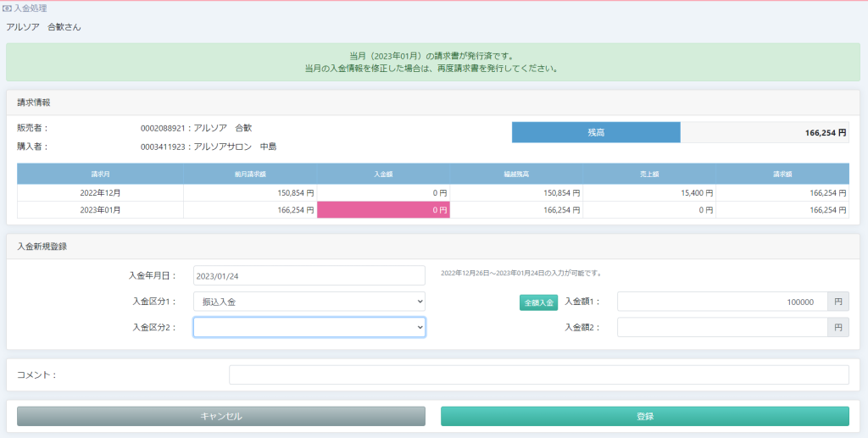Screen dimensions: 868x438
Task: Click the 繰越残高 column header
Action: pyautogui.click(x=515, y=174)
